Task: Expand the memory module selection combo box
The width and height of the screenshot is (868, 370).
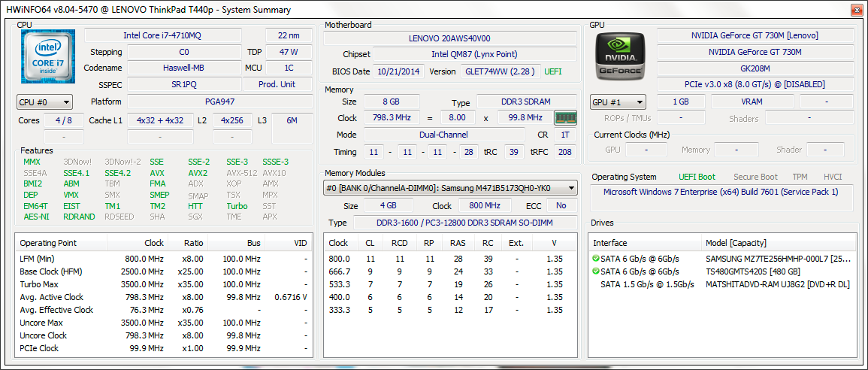Action: pos(450,188)
